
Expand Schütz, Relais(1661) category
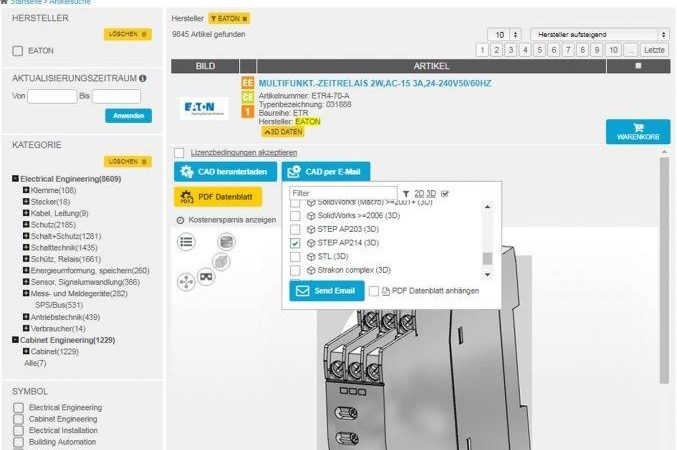coord(26,259)
